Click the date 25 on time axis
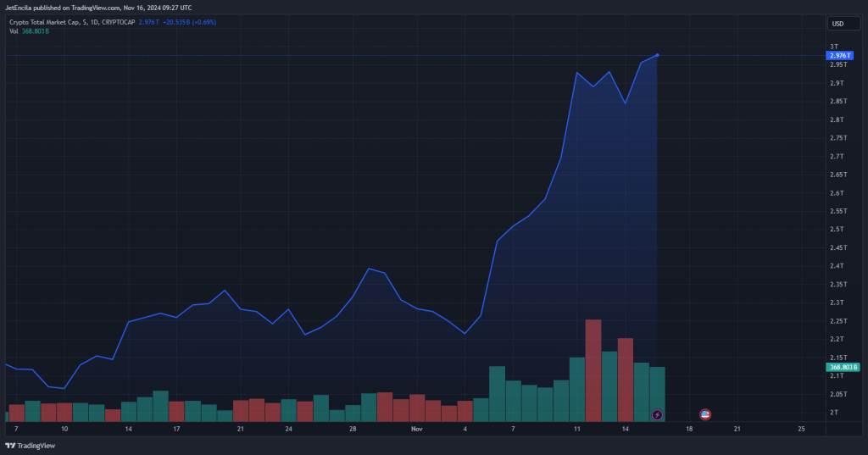 [x=802, y=429]
